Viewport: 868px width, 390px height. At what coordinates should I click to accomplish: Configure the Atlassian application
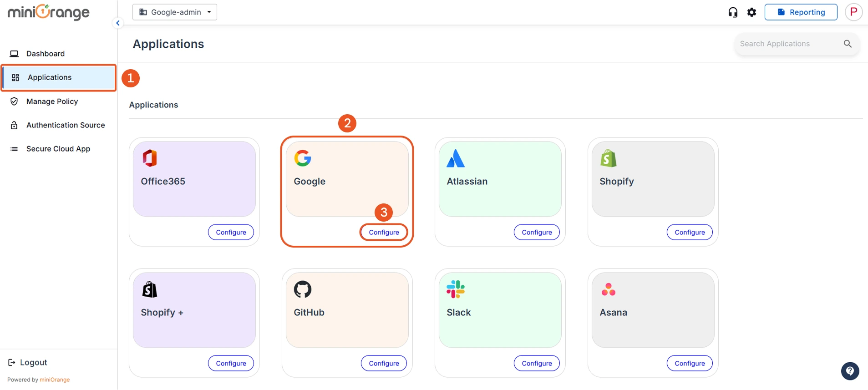pyautogui.click(x=537, y=232)
